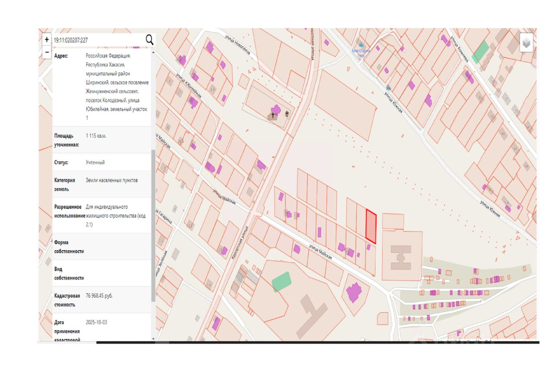Click house number "36" on улица Комлева

tap(480, 98)
